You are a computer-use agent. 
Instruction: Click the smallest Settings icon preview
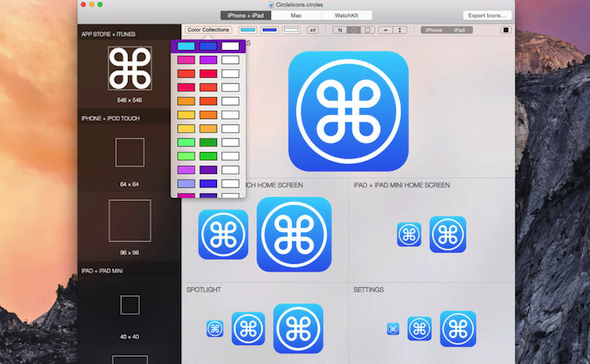tap(393, 329)
